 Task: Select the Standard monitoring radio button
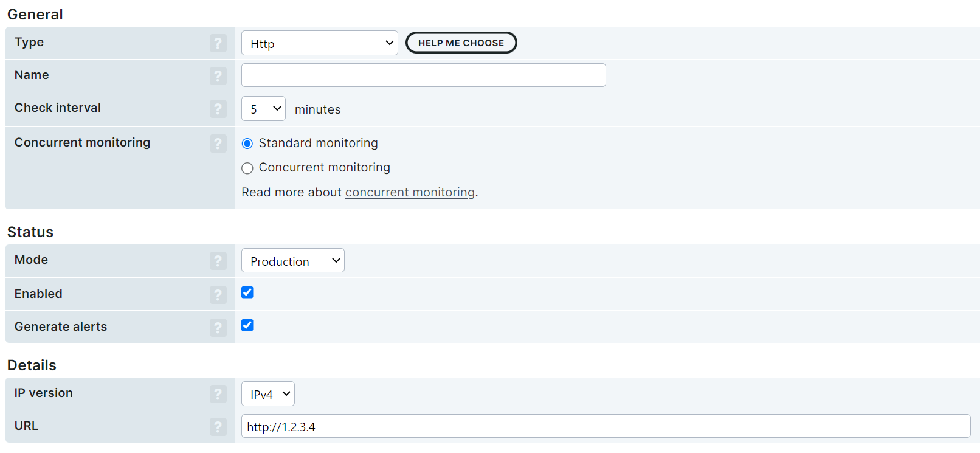(x=247, y=144)
